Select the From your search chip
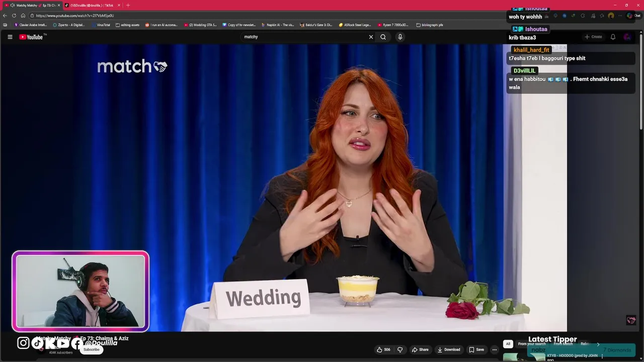 (532, 344)
